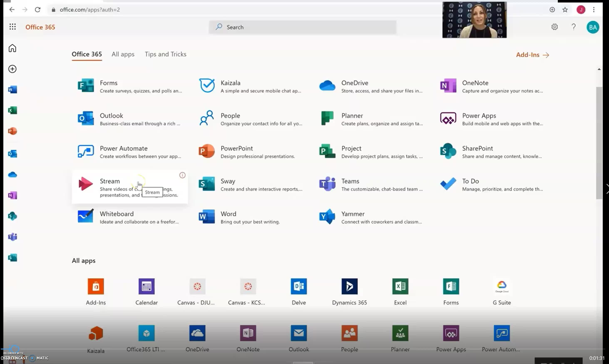Switch to the All apps tab
This screenshot has height=364, width=609.
(x=123, y=54)
